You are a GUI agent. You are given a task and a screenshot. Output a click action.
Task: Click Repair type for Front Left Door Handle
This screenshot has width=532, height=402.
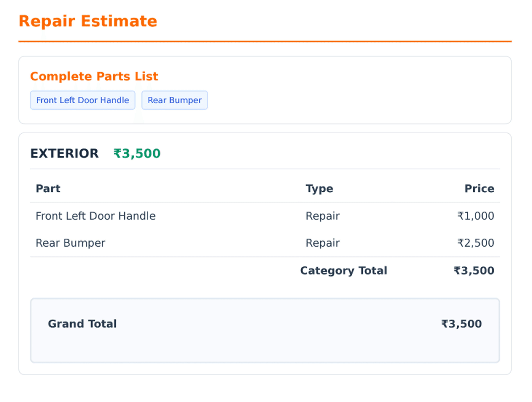[322, 216]
